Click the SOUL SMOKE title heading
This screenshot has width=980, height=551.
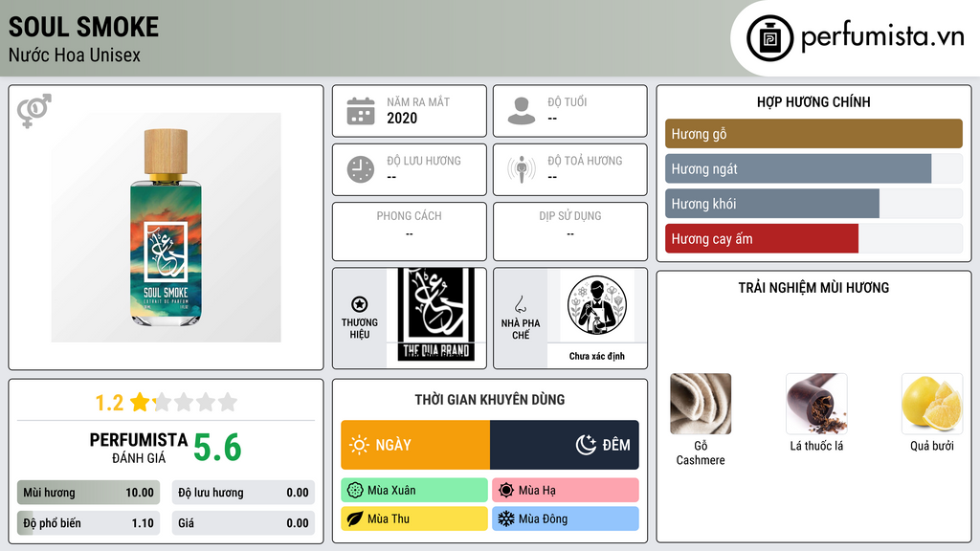point(84,27)
